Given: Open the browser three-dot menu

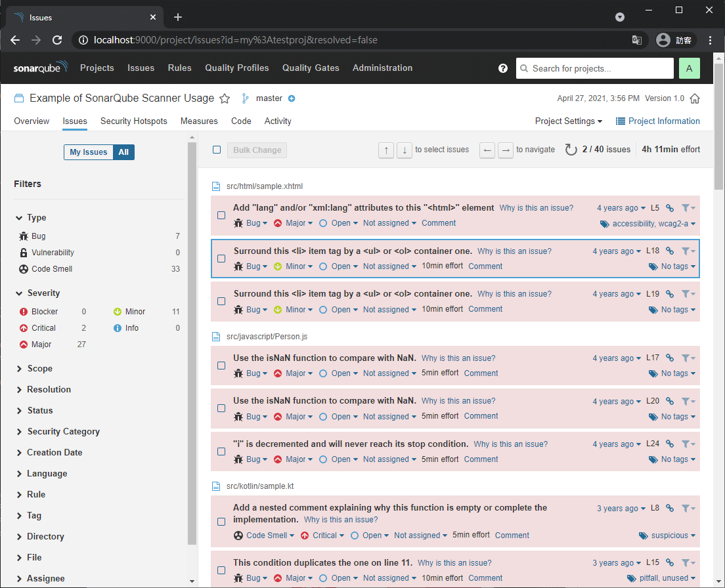Looking at the screenshot, I should 710,40.
